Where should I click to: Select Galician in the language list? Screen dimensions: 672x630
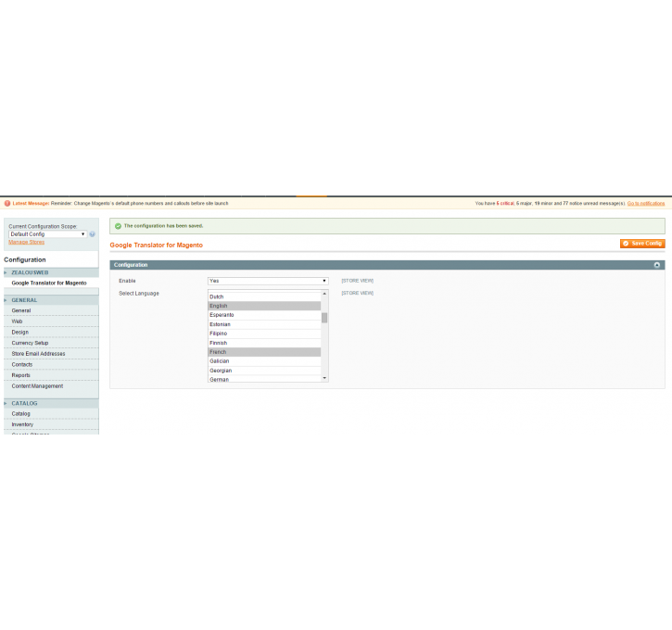click(264, 361)
